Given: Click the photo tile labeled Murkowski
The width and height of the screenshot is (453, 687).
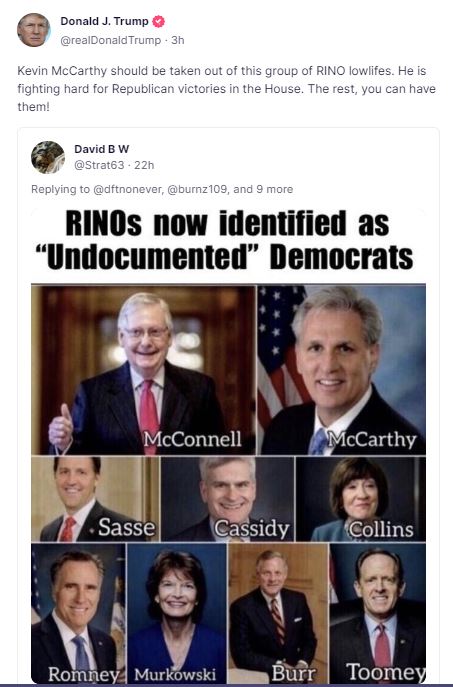Looking at the screenshot, I should 177,613.
